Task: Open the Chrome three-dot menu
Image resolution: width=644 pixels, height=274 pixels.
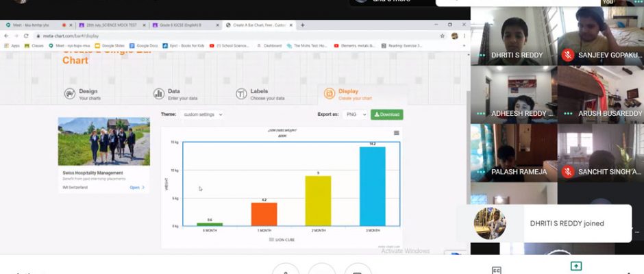Action: pos(465,36)
